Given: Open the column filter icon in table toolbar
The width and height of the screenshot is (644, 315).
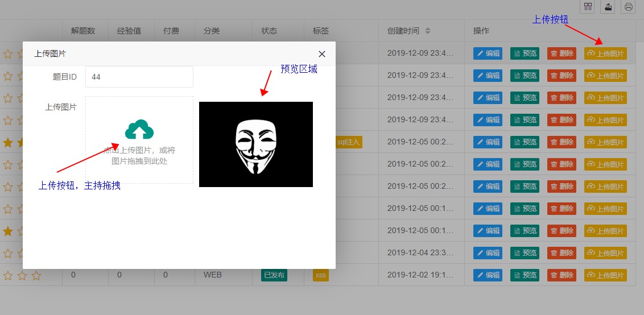Looking at the screenshot, I should [x=588, y=7].
